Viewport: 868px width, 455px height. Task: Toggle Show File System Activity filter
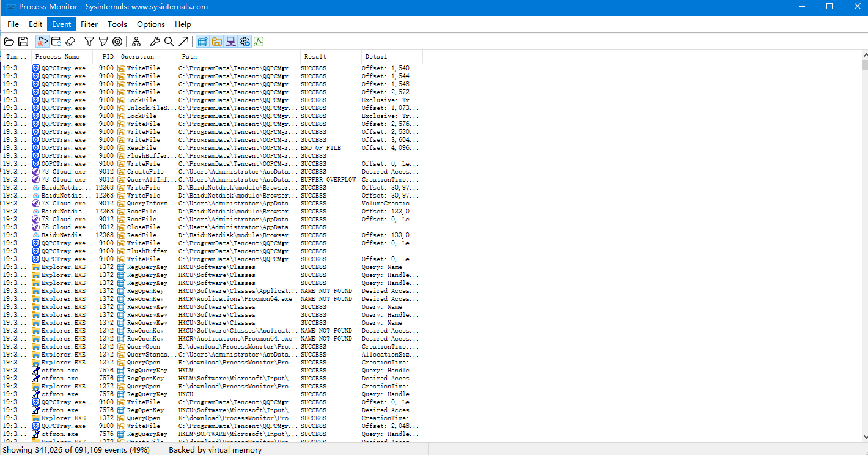click(217, 42)
